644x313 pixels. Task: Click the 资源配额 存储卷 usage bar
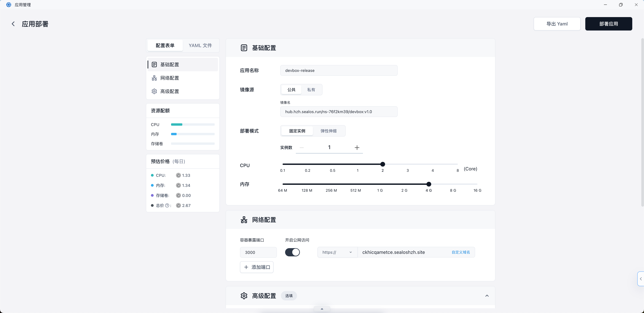[193, 144]
